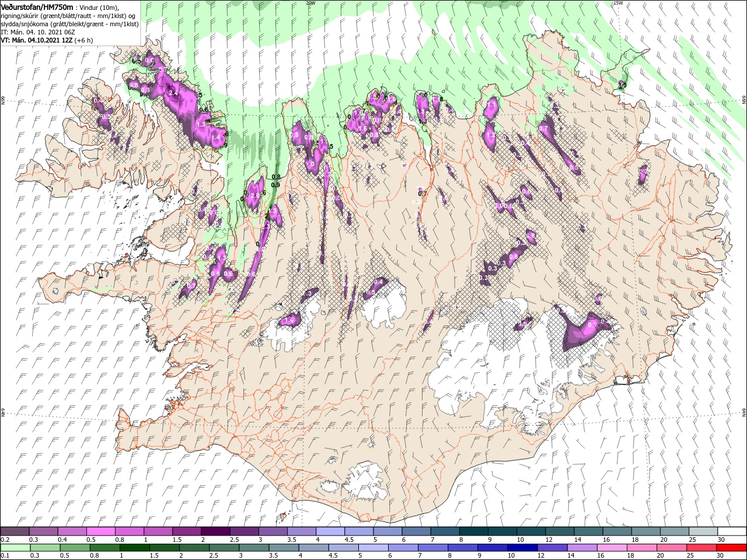Pick the darkest purple swatch from 2 to 2.5
The image size is (747, 560).
pyautogui.click(x=215, y=531)
